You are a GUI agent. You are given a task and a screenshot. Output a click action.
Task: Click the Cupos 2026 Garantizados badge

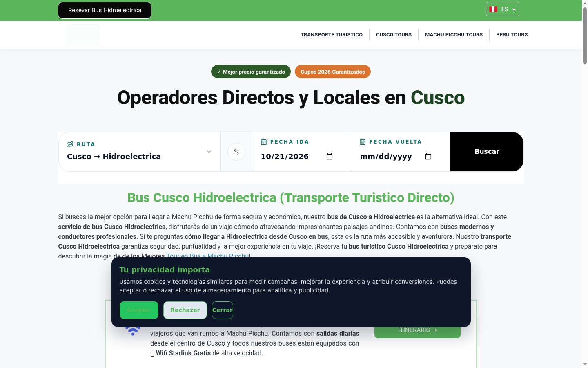[x=333, y=72]
